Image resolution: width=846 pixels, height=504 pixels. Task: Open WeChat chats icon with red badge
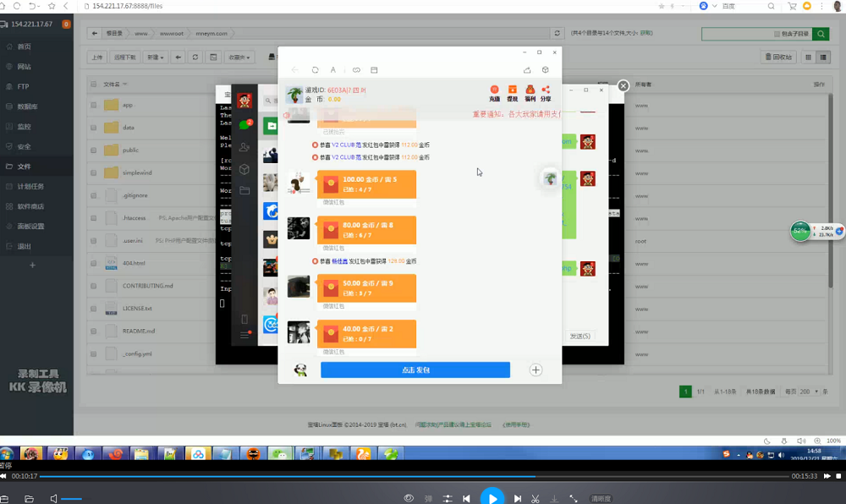245,125
